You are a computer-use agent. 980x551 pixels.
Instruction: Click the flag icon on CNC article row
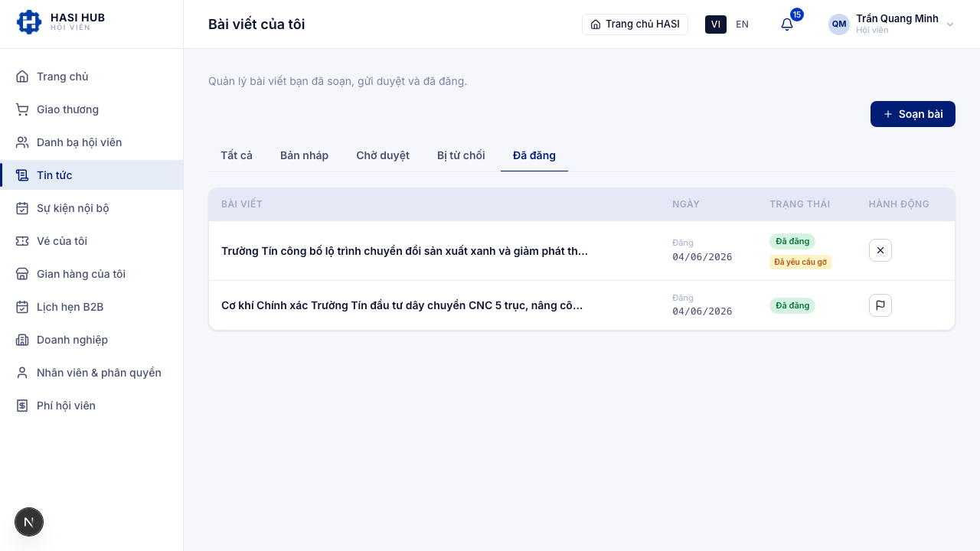(880, 305)
